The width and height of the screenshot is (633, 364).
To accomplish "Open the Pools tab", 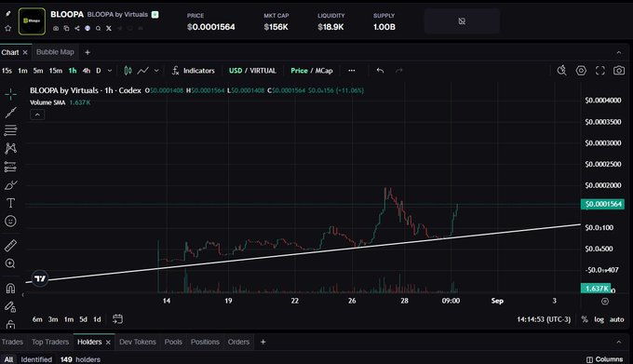I will (x=173, y=342).
